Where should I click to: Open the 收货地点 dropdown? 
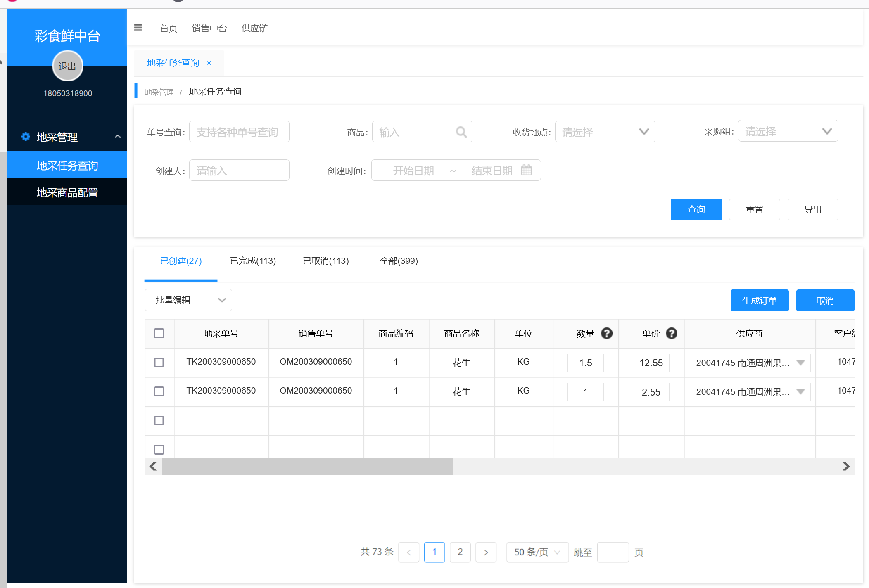(x=605, y=132)
